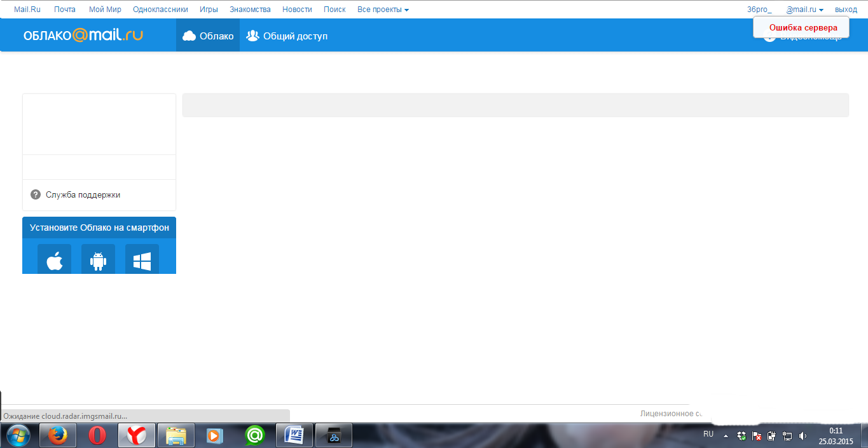
Task: Open the cloud app taskbar icon
Action: pos(334,435)
